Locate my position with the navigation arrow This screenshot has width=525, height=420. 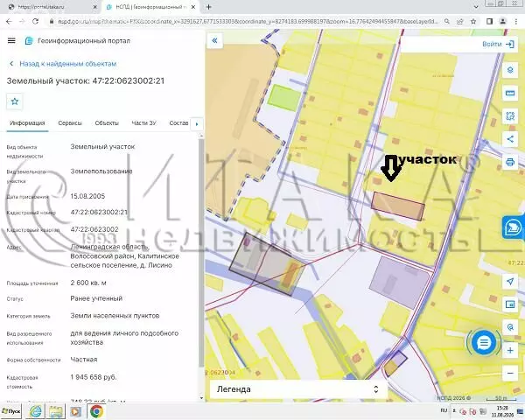point(510,282)
